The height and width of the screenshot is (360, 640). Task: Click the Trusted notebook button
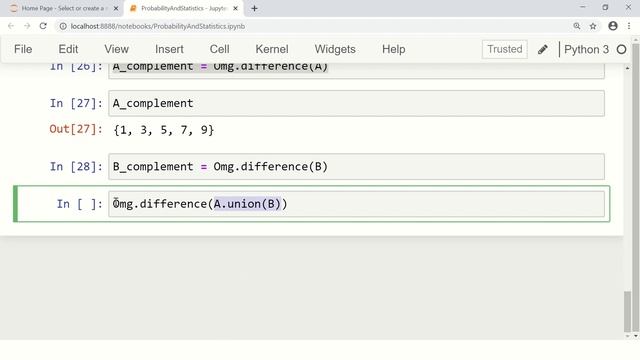[x=504, y=49]
